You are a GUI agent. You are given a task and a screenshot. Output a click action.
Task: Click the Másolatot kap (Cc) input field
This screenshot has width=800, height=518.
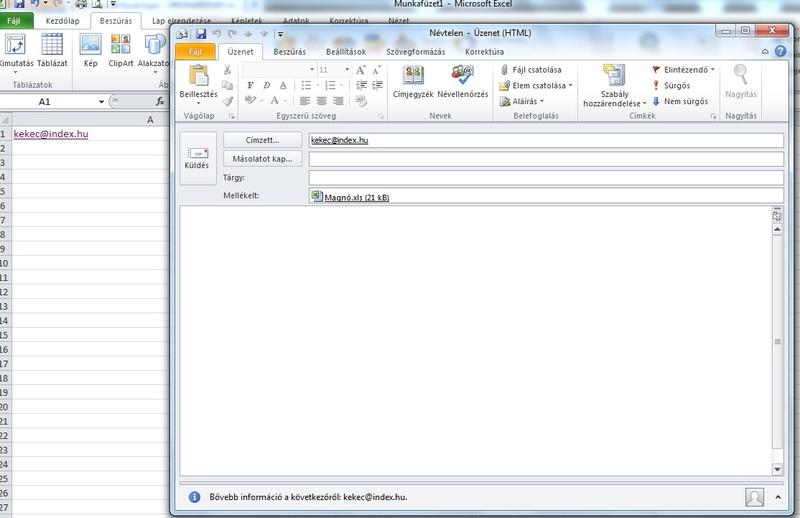coord(546,159)
